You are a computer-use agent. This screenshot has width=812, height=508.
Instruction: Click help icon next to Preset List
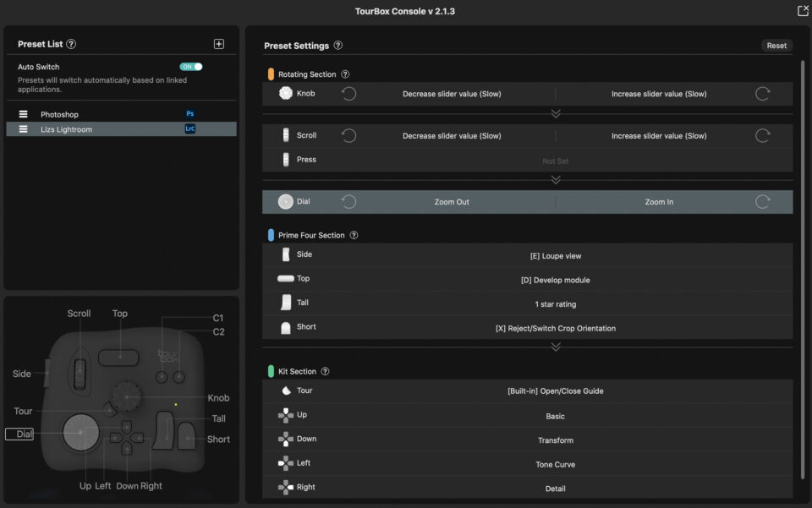[x=71, y=44]
